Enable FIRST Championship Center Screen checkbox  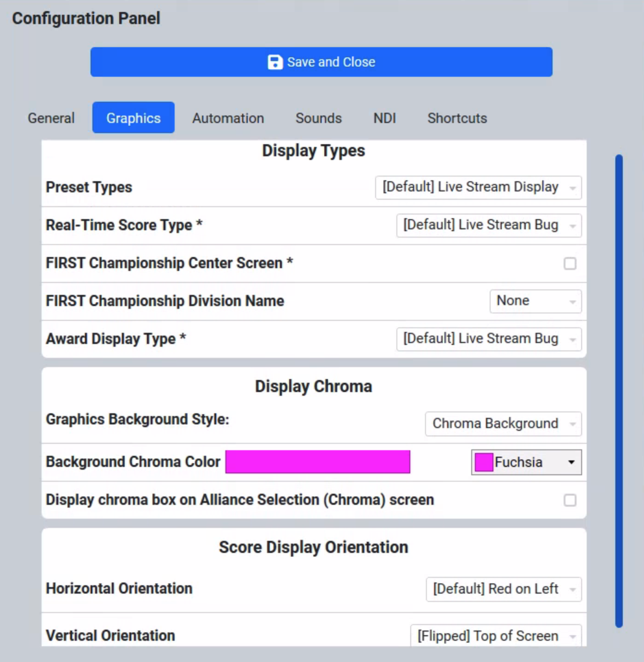(x=570, y=264)
